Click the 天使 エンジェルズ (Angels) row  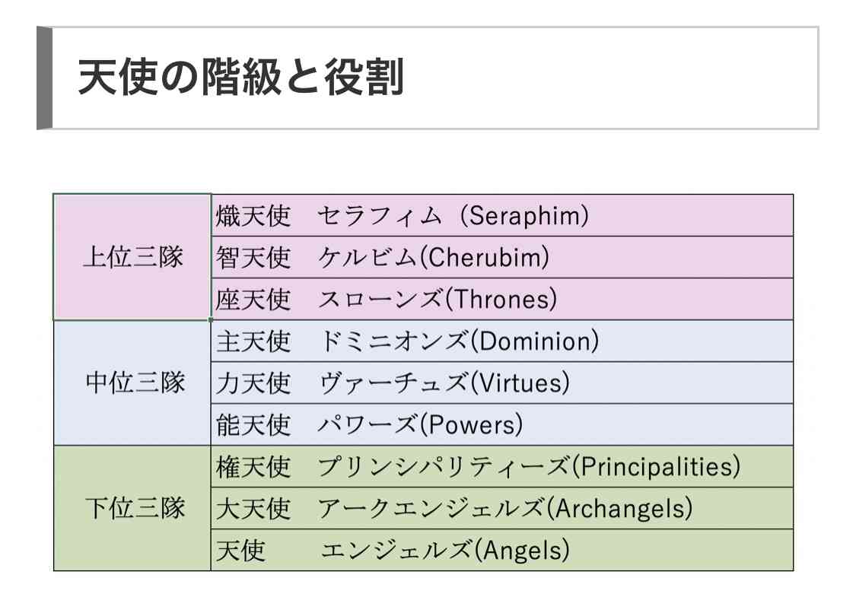[x=502, y=550]
